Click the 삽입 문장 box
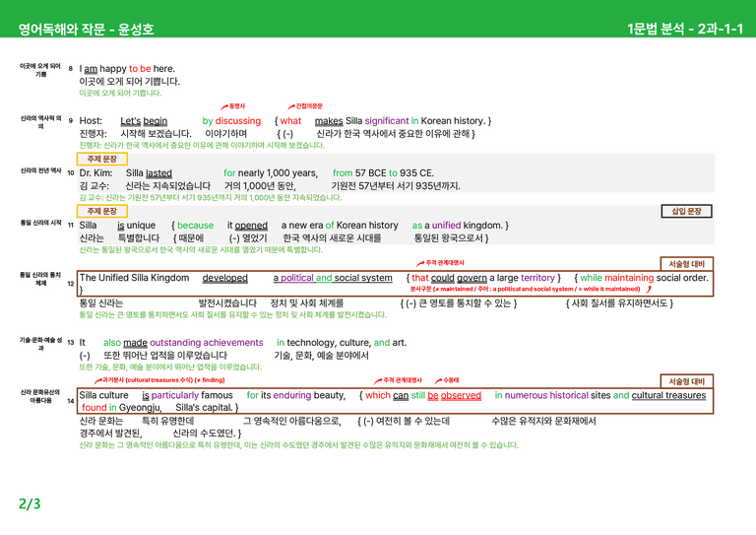Viewport: 756px width, 535px height. click(x=686, y=211)
